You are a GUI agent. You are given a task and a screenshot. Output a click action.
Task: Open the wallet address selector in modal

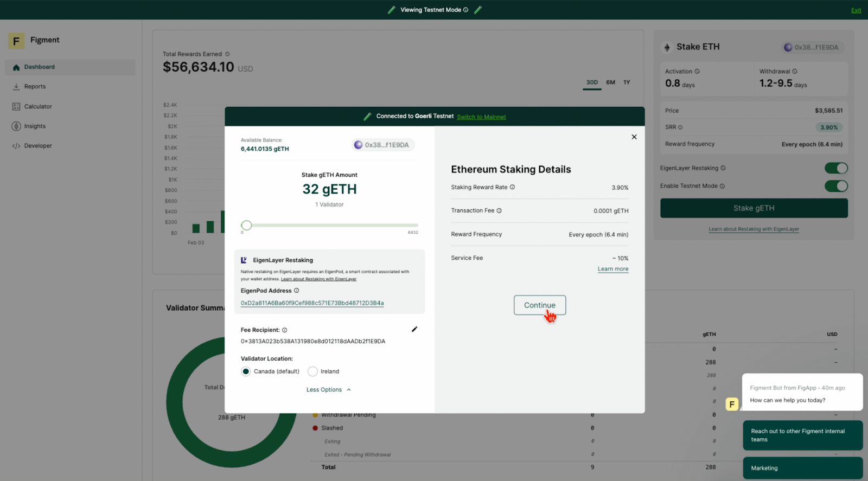[x=382, y=145]
